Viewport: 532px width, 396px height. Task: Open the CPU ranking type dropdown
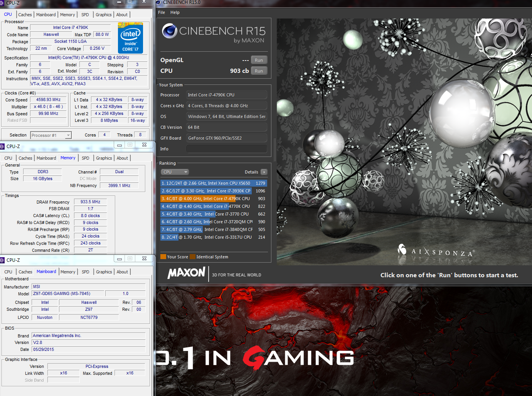[175, 172]
